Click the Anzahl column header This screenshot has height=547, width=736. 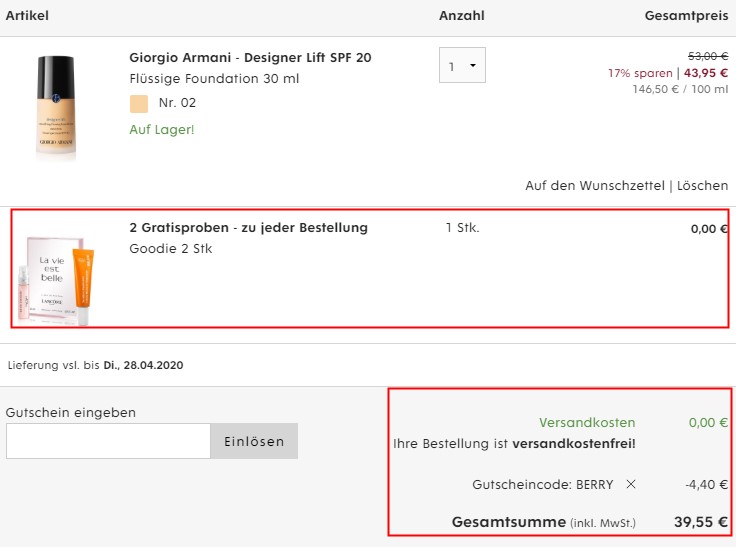click(x=461, y=15)
